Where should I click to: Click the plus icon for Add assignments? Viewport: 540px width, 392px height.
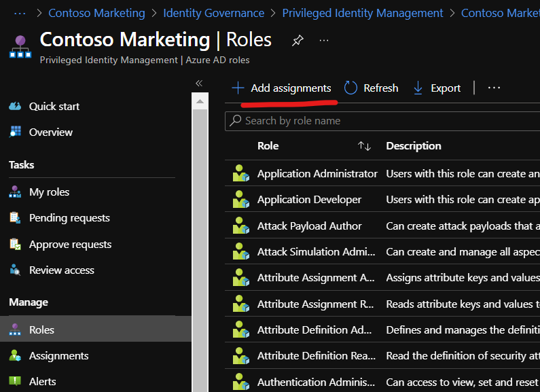pos(238,88)
